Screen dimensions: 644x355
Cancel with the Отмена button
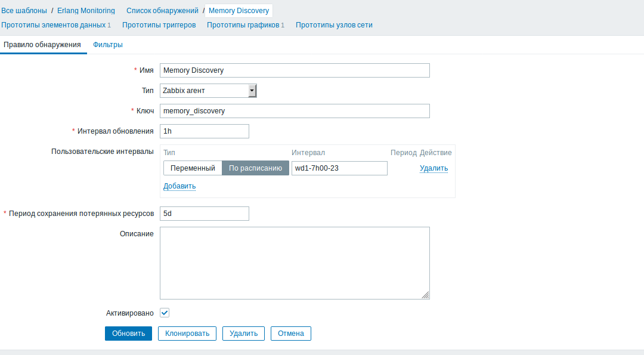291,334
